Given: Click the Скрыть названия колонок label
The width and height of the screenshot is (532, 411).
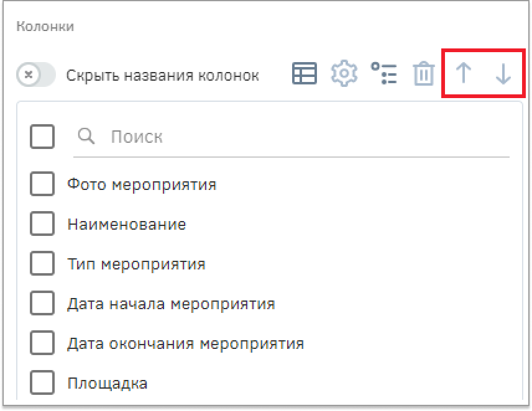Looking at the screenshot, I should (162, 75).
